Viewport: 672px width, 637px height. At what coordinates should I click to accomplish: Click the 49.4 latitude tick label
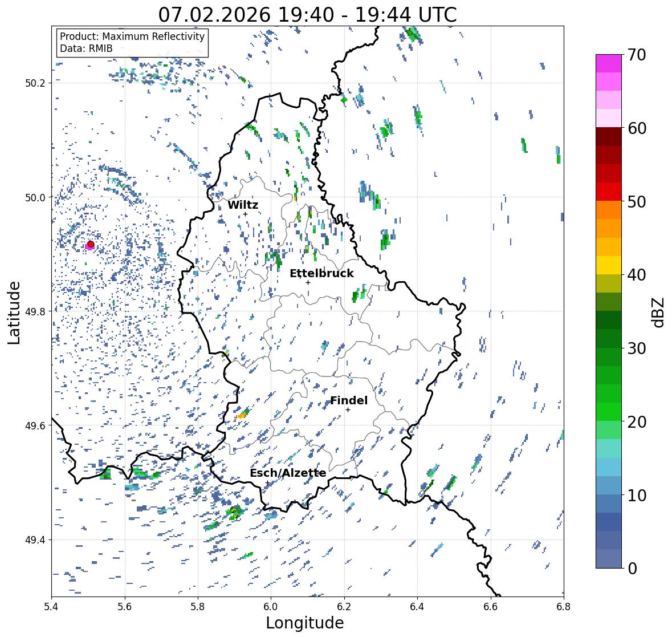(x=35, y=540)
